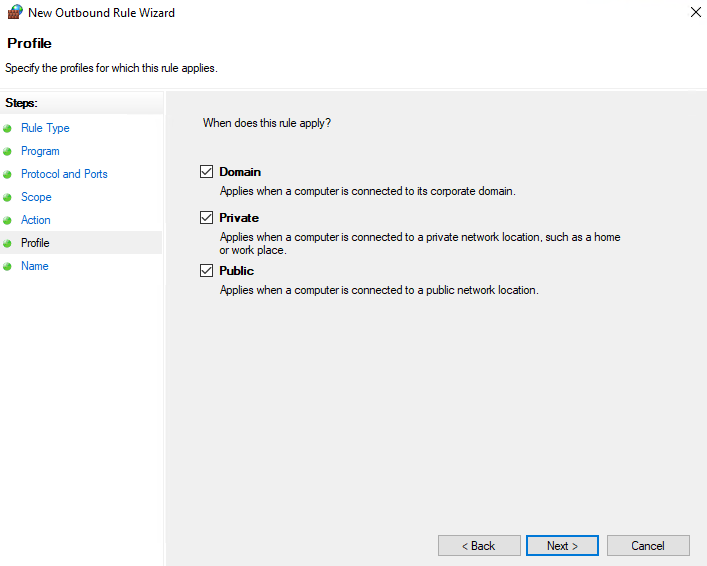
Task: Open the Protocol and Ports step link
Action: click(x=64, y=174)
